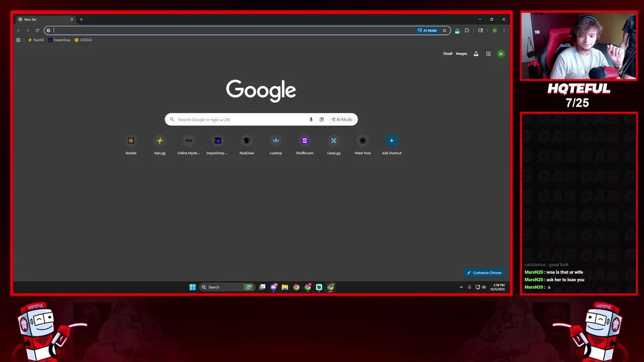Open the Roobet shortcut tile

[131, 145]
